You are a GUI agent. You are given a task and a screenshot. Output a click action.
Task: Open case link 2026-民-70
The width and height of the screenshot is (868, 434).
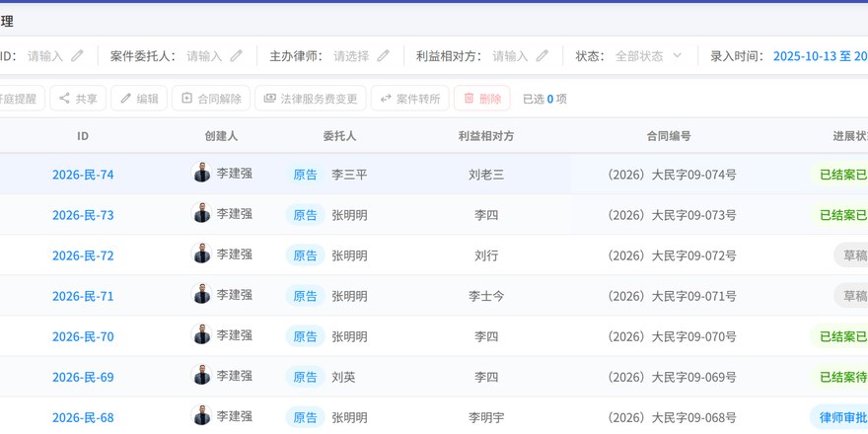[83, 336]
